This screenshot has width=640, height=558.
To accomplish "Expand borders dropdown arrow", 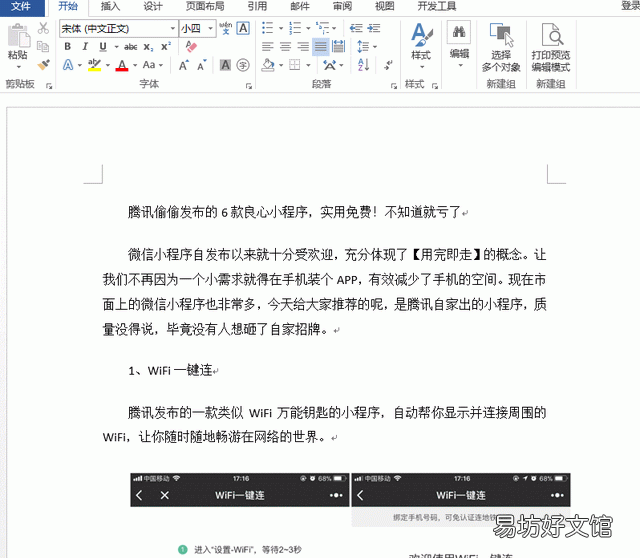I will [x=309, y=65].
